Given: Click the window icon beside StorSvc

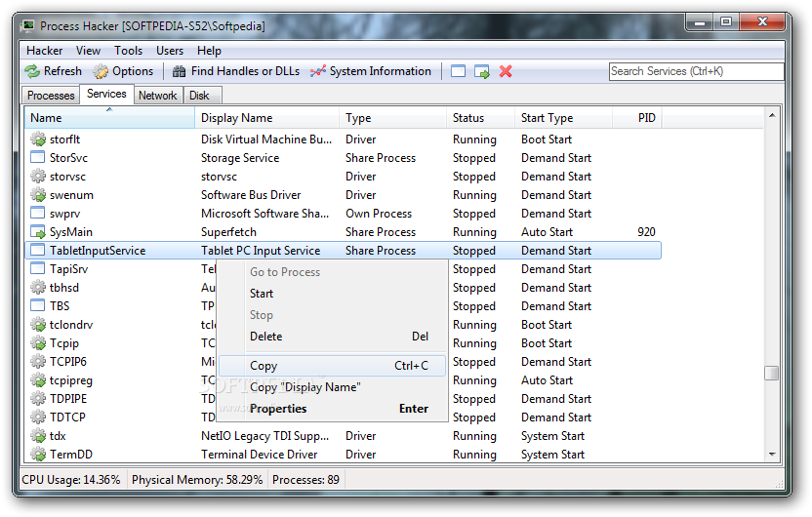Looking at the screenshot, I should click(38, 157).
